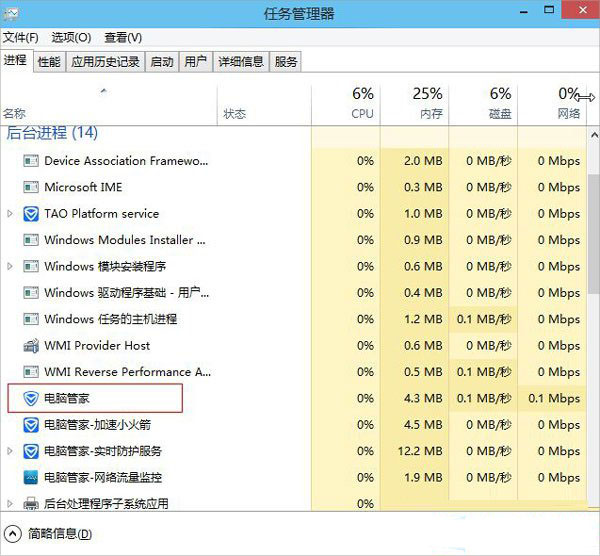Select the WMI Reverse Performance row name
The image size is (600, 556).
(x=127, y=372)
